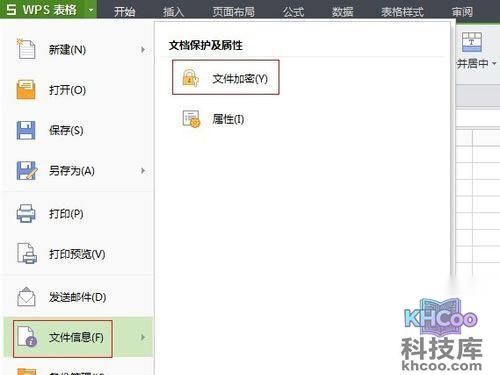Click the WPS logo icon
500x375 pixels.
[x=11, y=9]
